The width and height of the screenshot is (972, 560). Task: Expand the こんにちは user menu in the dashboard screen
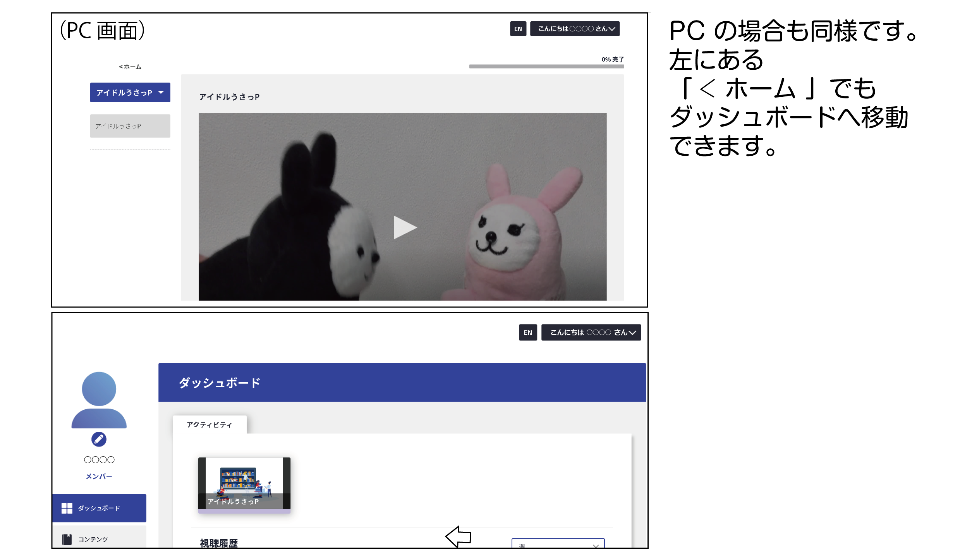[591, 332]
